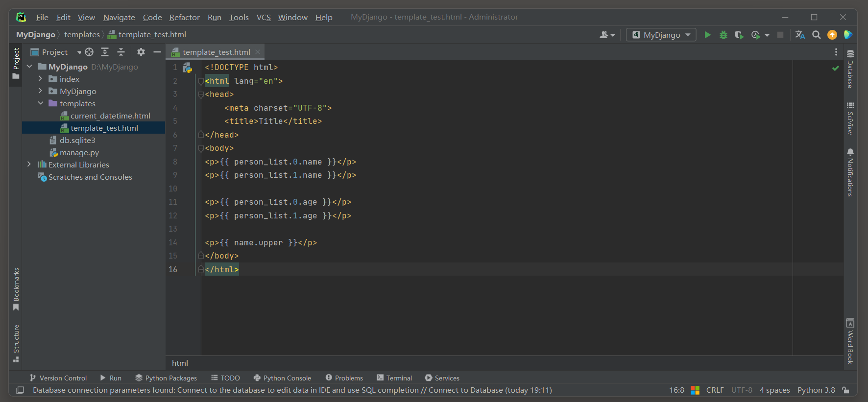The height and width of the screenshot is (402, 868).
Task: Open Project panel settings gear
Action: (x=141, y=52)
